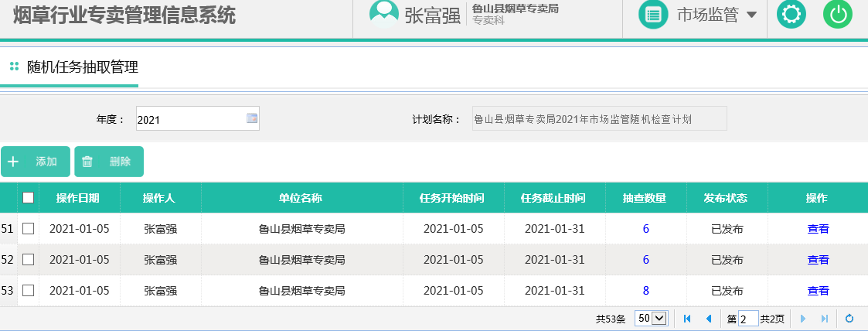Click 已发布 status in row 52

point(727,260)
